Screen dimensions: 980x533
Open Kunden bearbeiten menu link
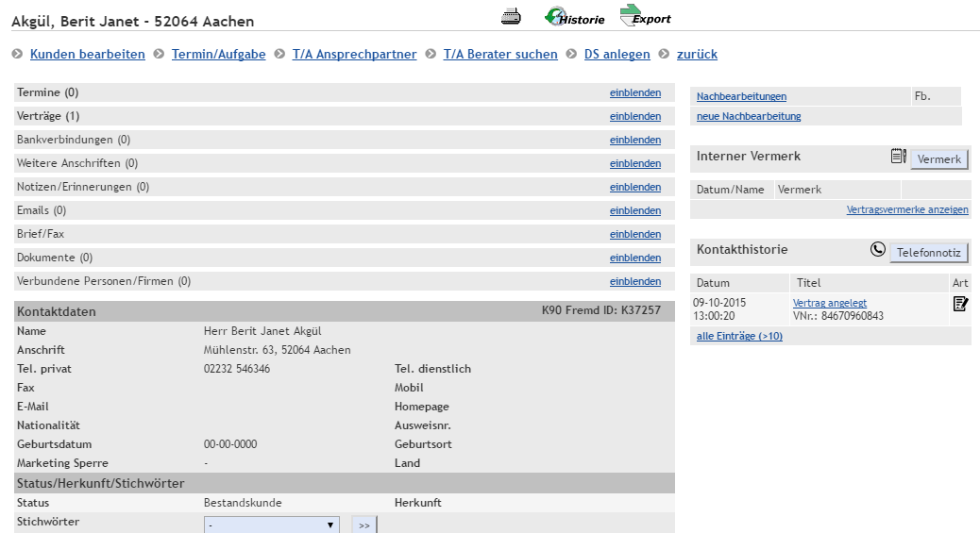click(88, 55)
